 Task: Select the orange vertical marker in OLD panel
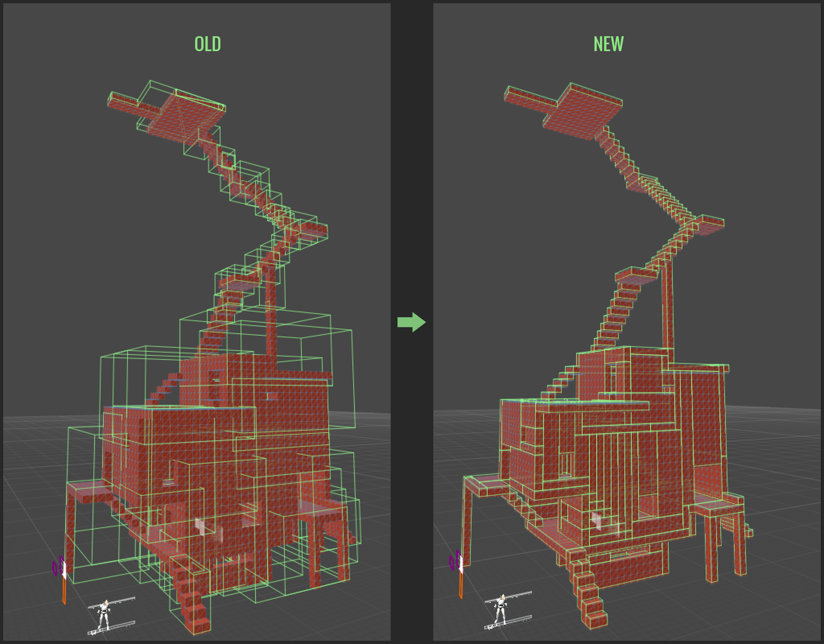64,590
